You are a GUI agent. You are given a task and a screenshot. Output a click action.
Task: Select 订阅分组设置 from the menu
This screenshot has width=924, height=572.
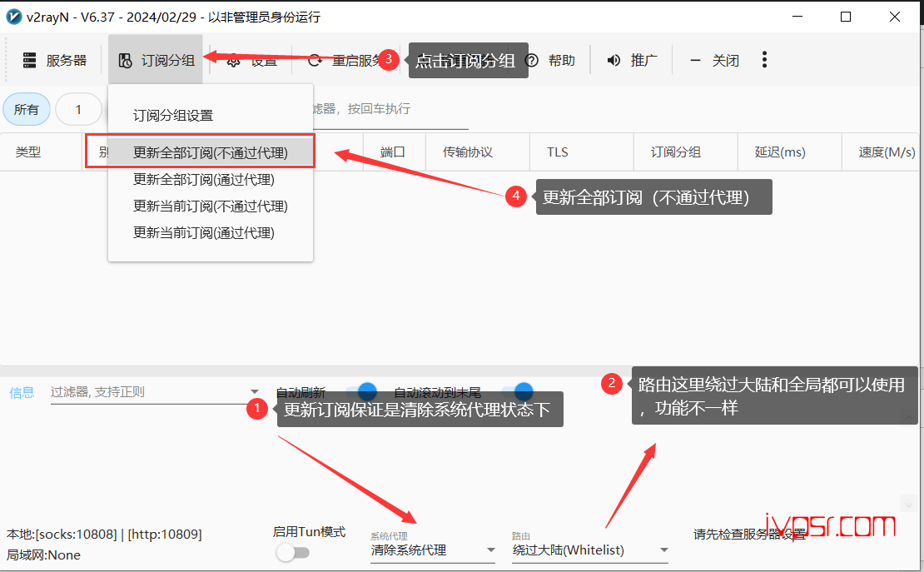tap(211, 116)
